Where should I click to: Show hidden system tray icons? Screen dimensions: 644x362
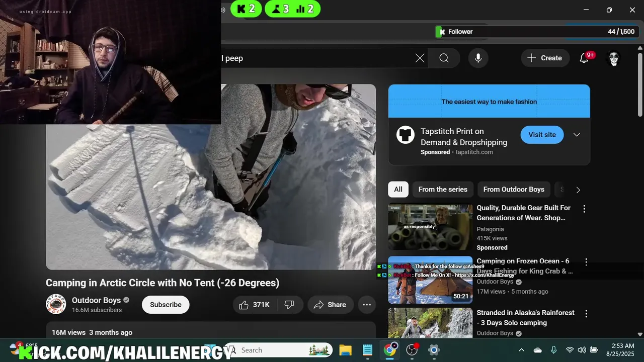521,350
